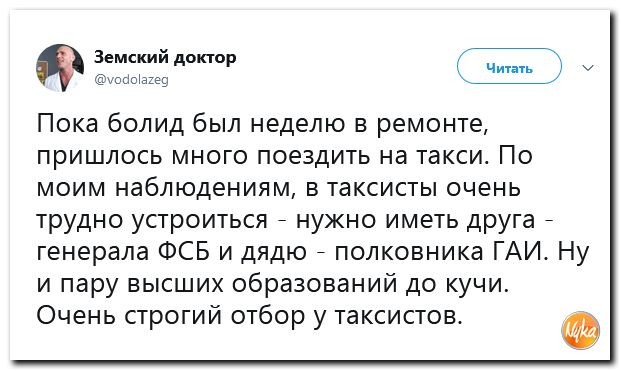Image resolution: width=621 pixels, height=371 pixels.
Task: Click the orange Мука watermark logo
Action: 581,330
